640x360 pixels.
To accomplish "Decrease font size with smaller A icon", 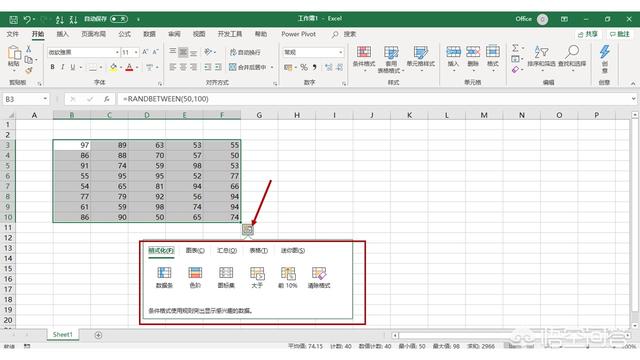I will point(155,52).
